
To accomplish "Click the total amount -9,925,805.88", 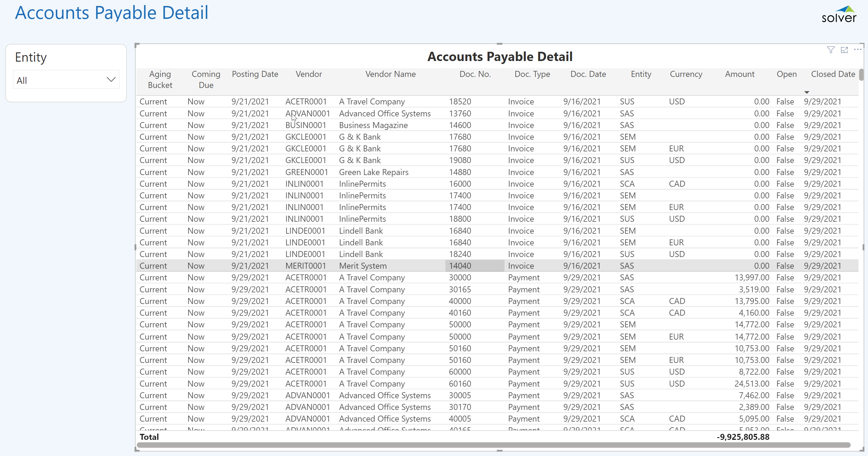I will 743,437.
